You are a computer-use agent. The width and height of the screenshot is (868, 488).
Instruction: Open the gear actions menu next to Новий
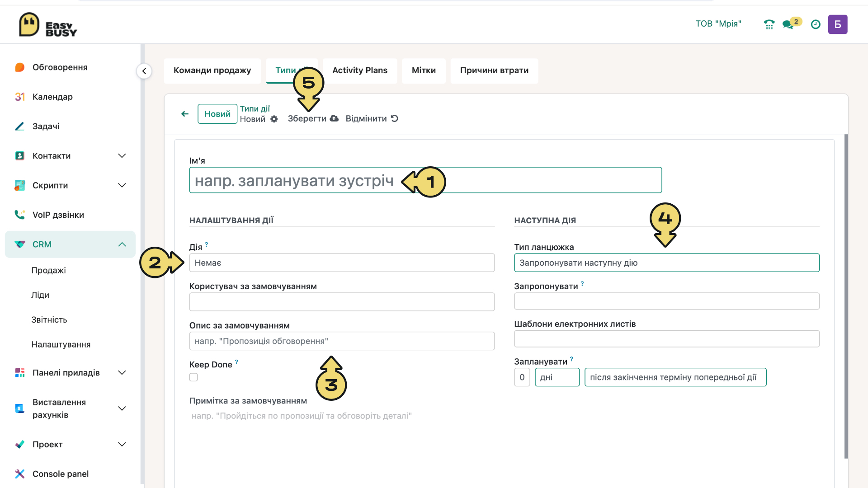274,119
